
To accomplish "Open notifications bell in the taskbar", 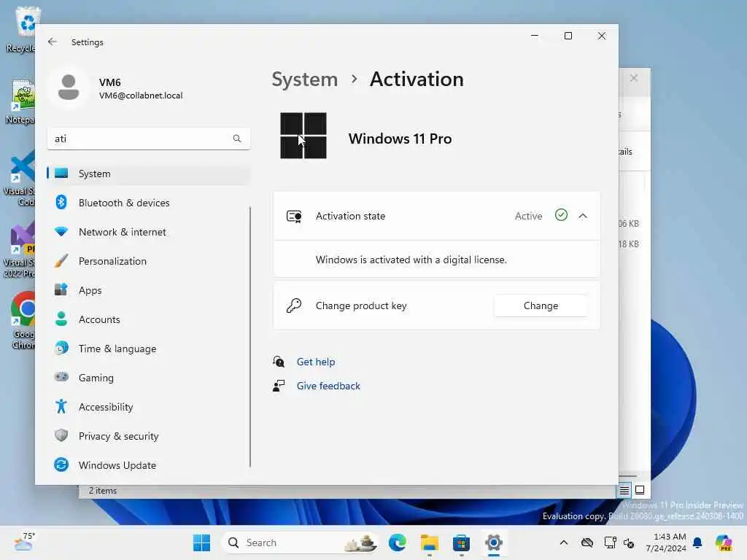I will coord(697,542).
